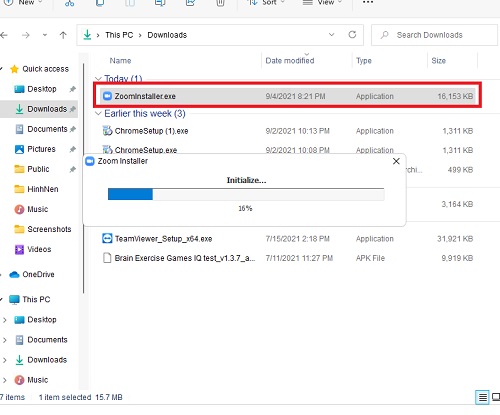
Task: Open the Sort menu in toolbar
Action: [267, 2]
